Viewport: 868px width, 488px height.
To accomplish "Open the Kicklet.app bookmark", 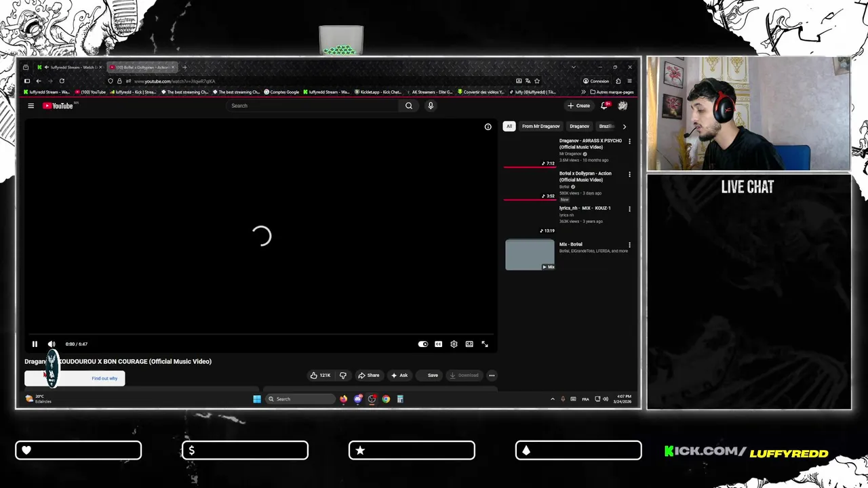I will (378, 92).
